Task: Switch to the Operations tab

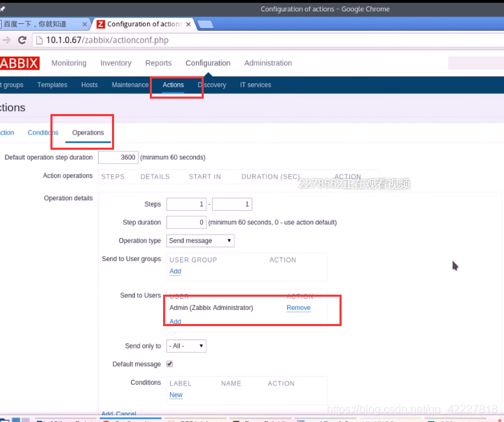Action: [88, 133]
